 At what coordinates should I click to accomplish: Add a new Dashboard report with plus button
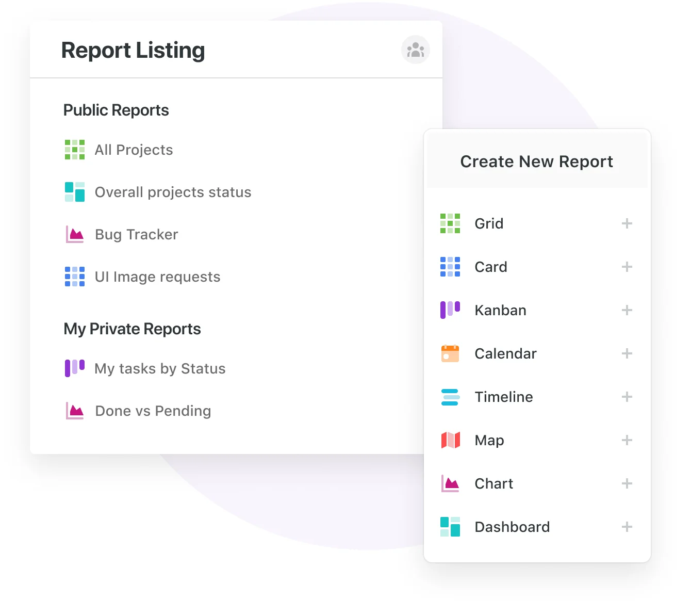click(x=627, y=527)
